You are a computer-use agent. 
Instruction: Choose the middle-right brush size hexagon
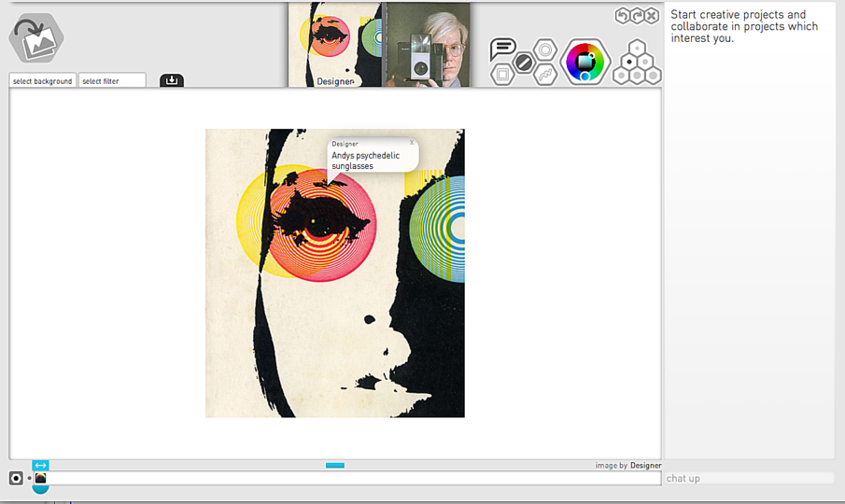[x=645, y=62]
